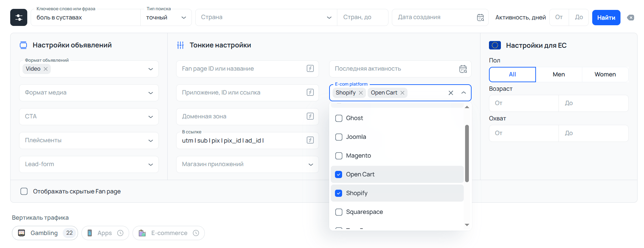The width and height of the screenshot is (644, 248).
Task: Check the Ghost platform option
Action: 339,118
